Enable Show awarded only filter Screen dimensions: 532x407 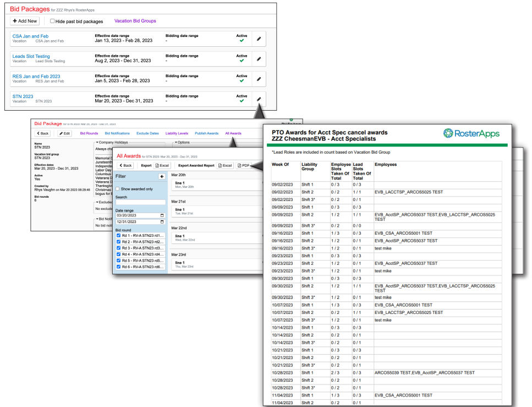click(x=117, y=189)
